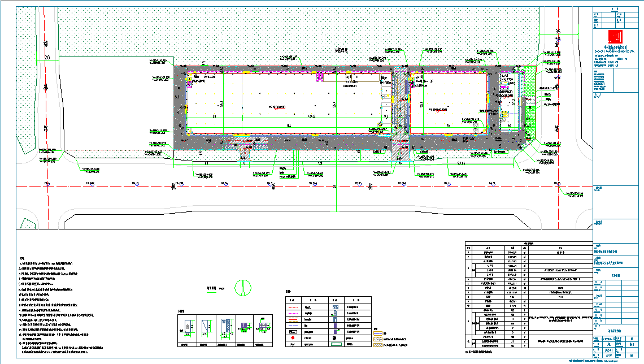Screen dimensions: 644x364
Task: Click the blue dash-dot line legend sample
Action: (x=293, y=326)
